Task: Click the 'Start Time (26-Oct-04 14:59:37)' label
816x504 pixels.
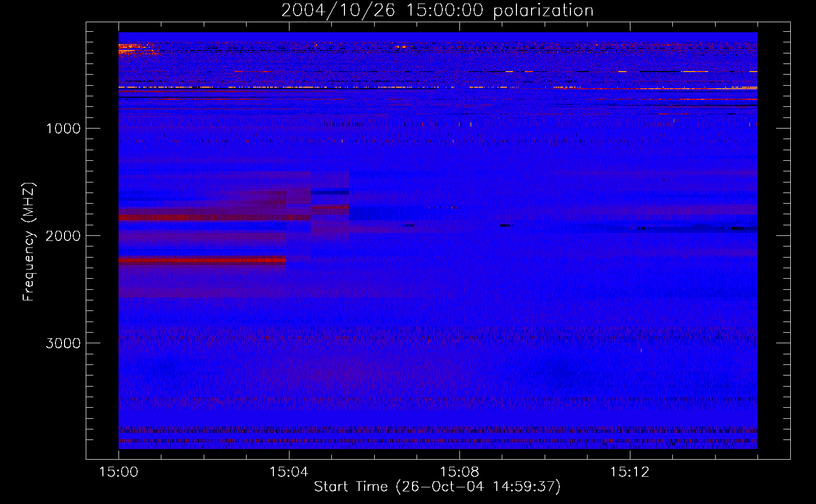Action: (437, 487)
